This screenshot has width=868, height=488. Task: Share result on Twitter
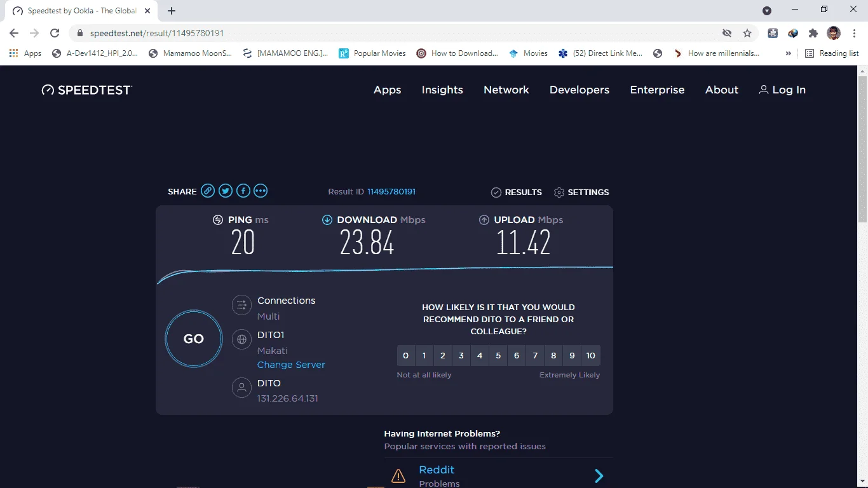(x=226, y=191)
